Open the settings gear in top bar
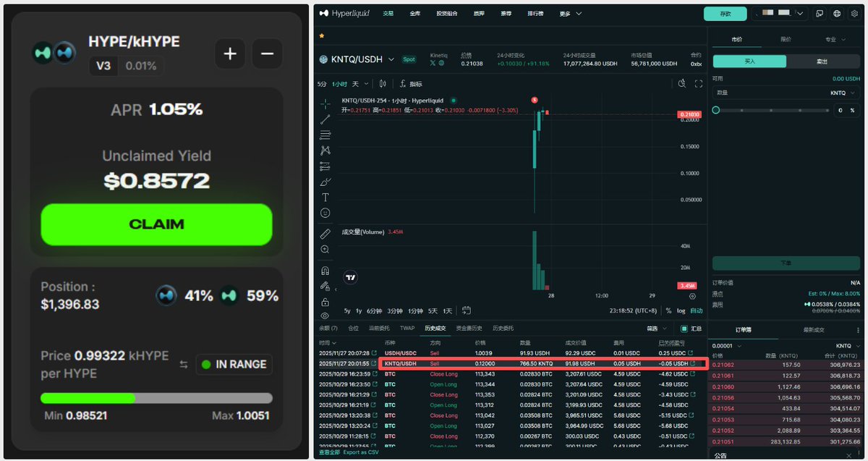The width and height of the screenshot is (868, 461). pyautogui.click(x=854, y=13)
